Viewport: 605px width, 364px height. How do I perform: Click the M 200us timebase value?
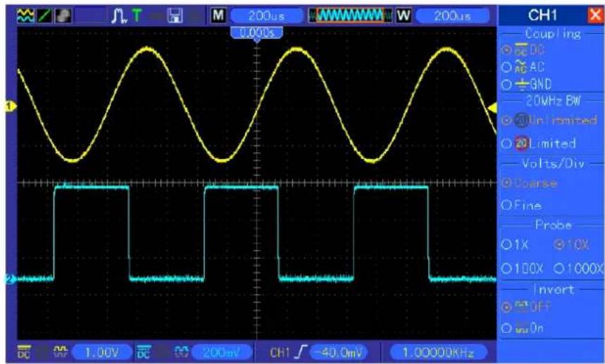point(266,15)
